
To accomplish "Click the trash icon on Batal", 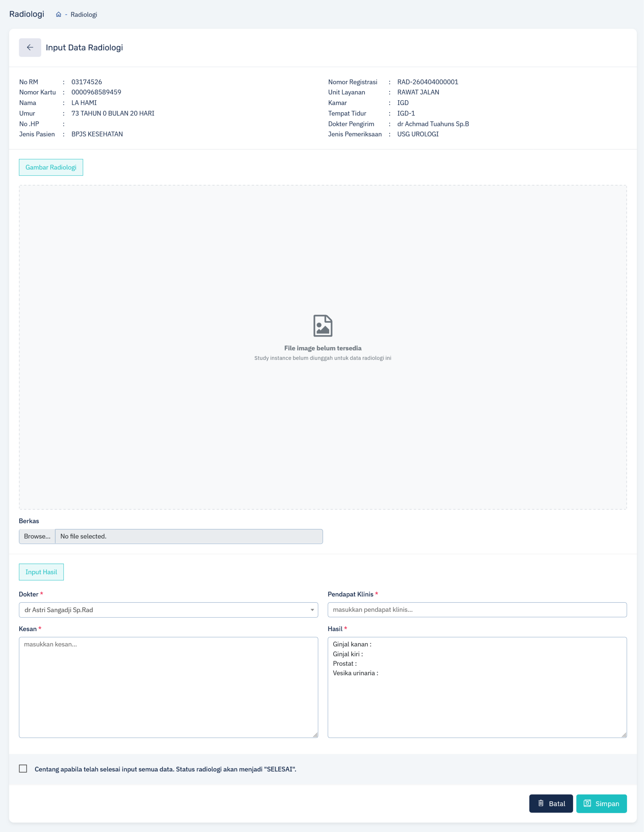I will pyautogui.click(x=541, y=803).
